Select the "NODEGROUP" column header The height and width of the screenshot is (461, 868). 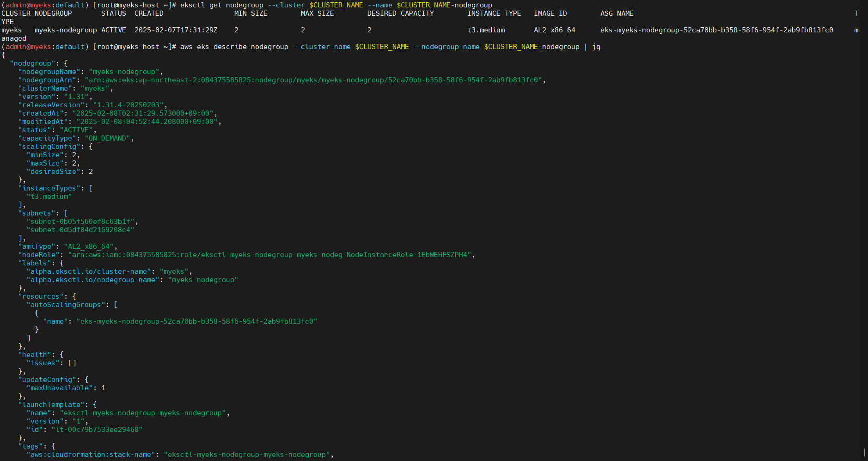coord(53,13)
